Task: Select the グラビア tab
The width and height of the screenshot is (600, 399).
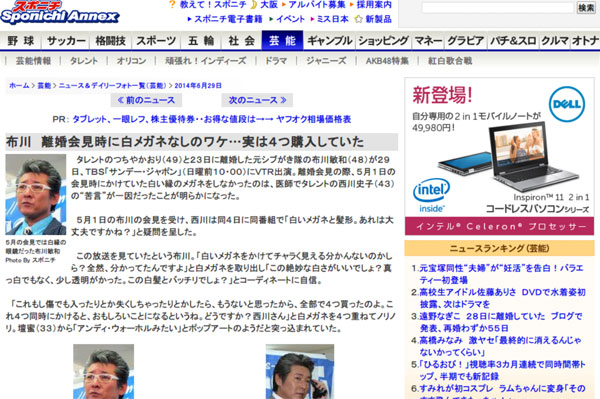Action: (x=466, y=41)
